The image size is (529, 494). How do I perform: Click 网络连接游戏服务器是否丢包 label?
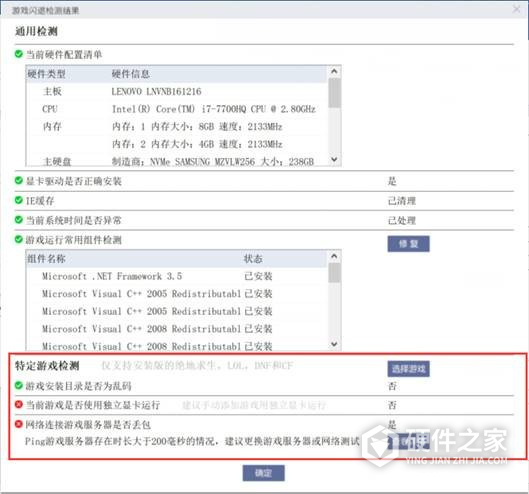click(x=88, y=424)
